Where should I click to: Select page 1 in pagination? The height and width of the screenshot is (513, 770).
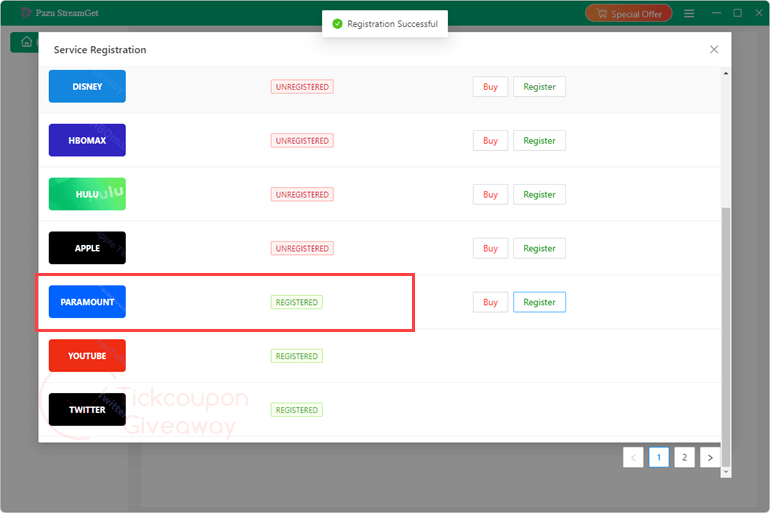pyautogui.click(x=659, y=458)
